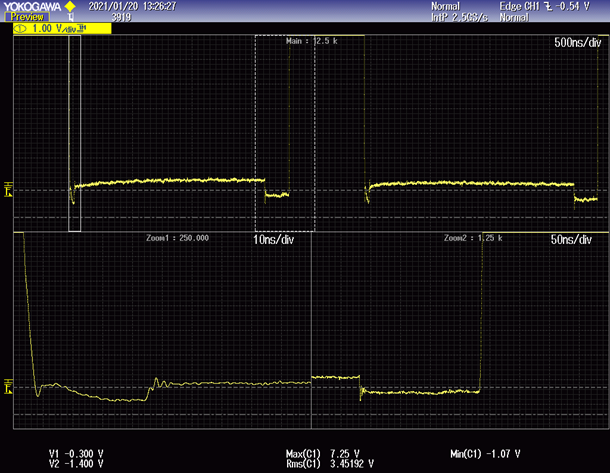
Task: Click the falling edge slope icon after CH1
Action: pyautogui.click(x=548, y=6)
